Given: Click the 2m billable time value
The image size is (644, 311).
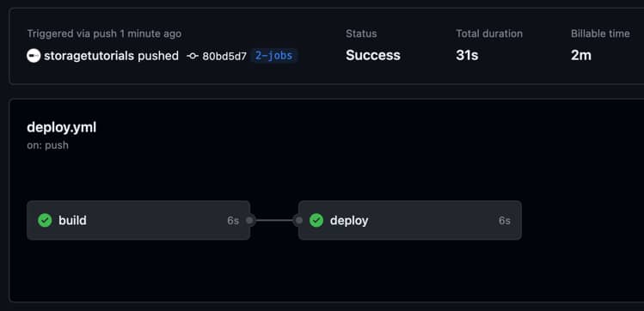Looking at the screenshot, I should pyautogui.click(x=581, y=55).
